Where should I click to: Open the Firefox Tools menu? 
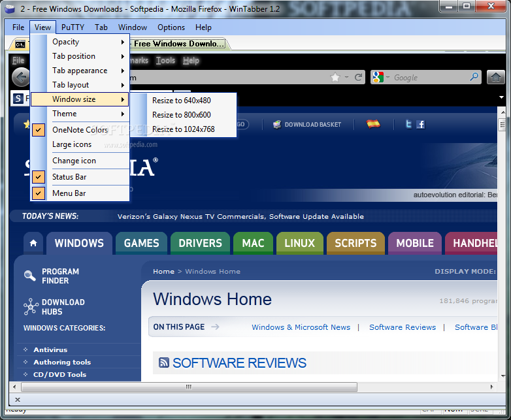click(x=165, y=60)
